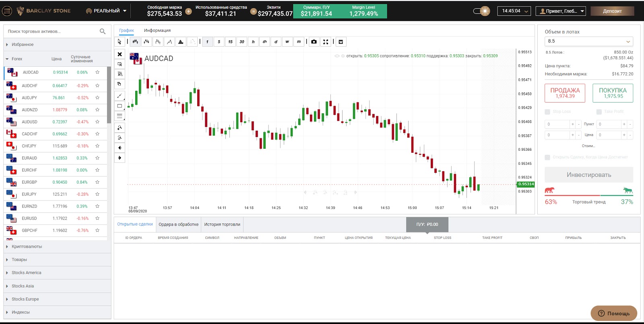Screen dimensions: 644x324
Task: Switch chart to fullscreen mode
Action: point(326,42)
